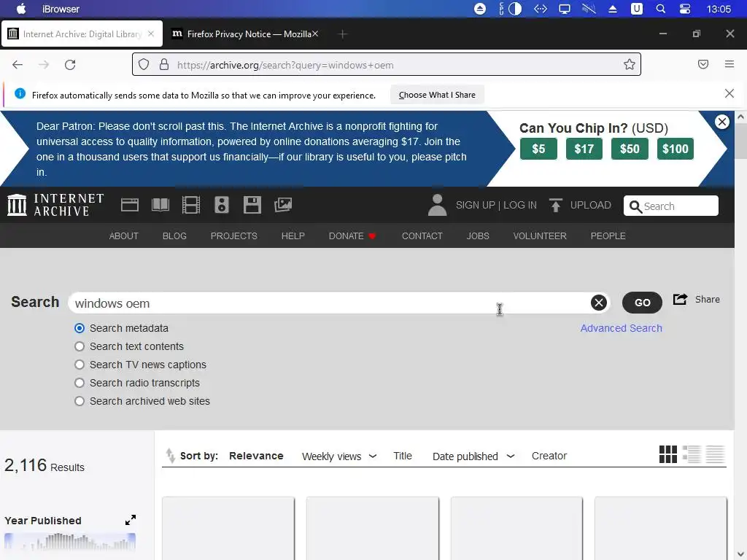The image size is (747, 560).
Task: Click the user avatar icon
Action: click(x=437, y=205)
